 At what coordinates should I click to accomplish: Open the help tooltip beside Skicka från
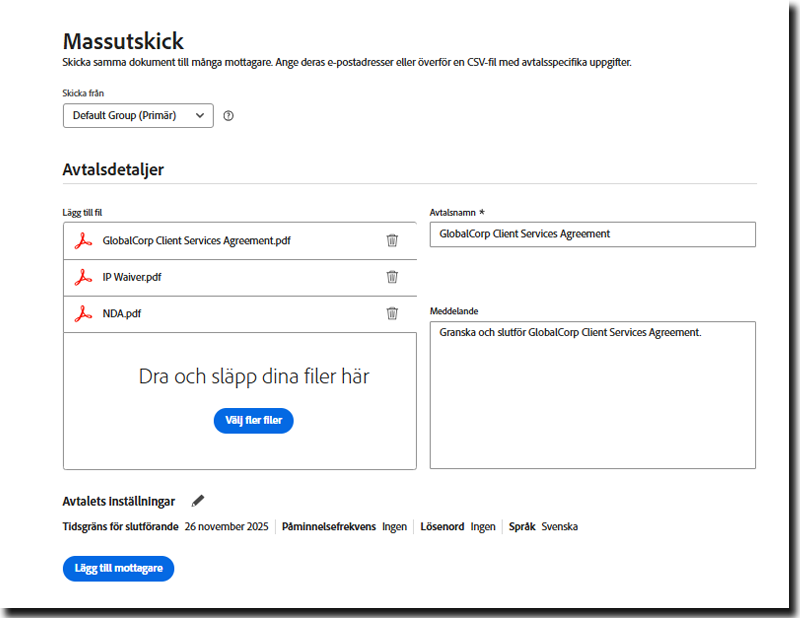pyautogui.click(x=228, y=116)
